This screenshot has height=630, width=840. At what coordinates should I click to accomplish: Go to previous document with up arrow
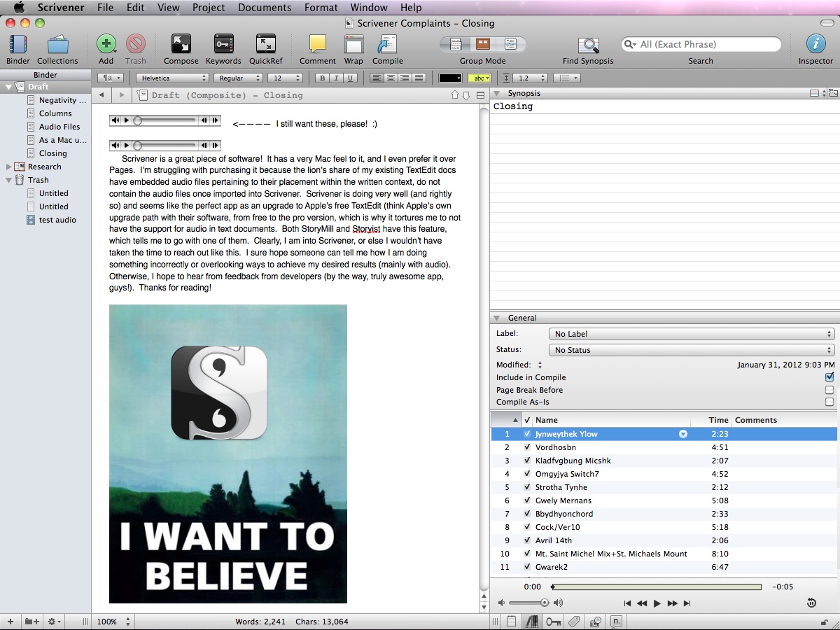click(455, 95)
